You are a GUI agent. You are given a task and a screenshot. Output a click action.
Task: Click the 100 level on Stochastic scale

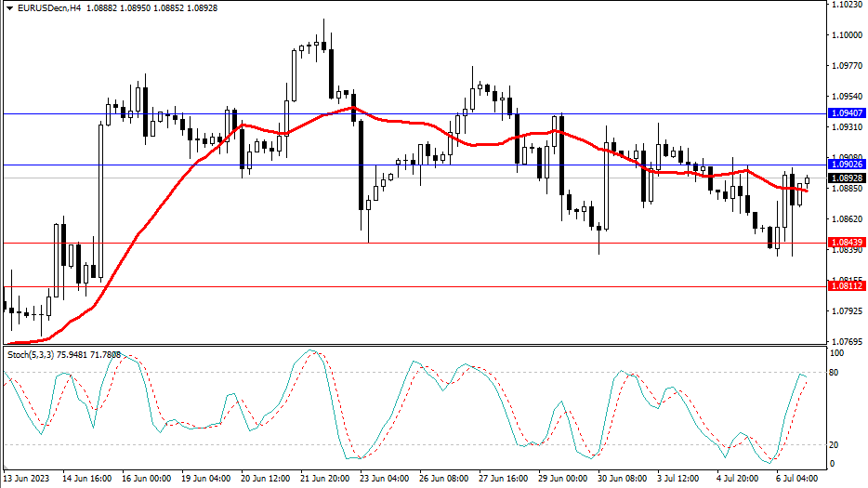(x=837, y=354)
